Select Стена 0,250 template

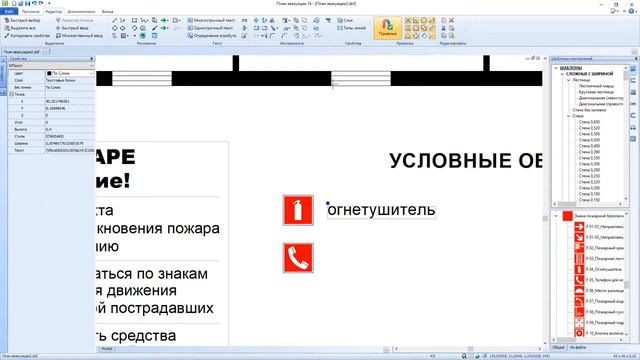point(589,176)
